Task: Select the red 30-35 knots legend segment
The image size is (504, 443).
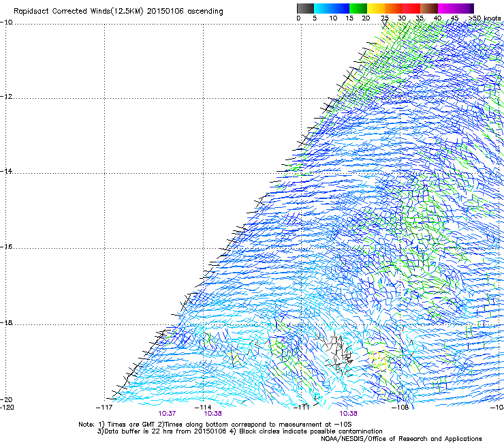Action: 411,8
